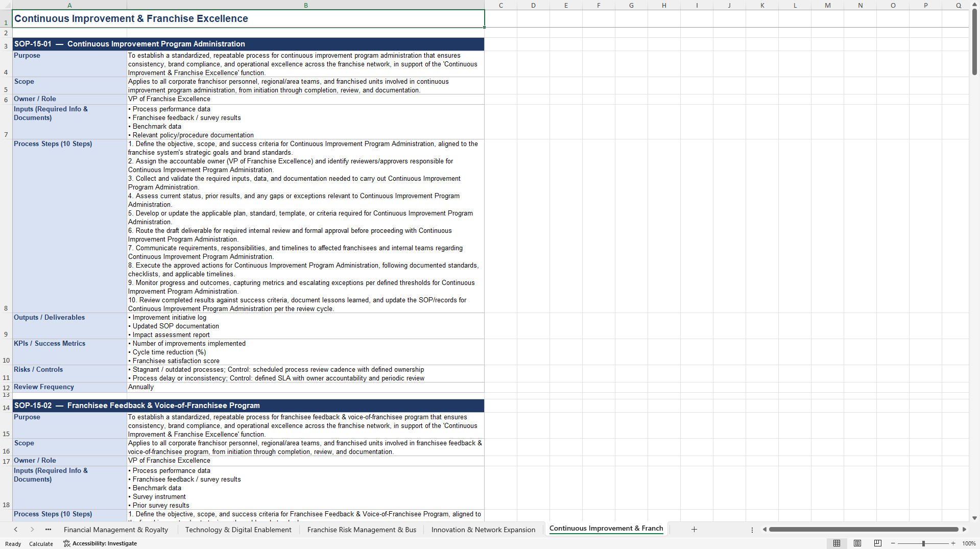This screenshot has height=549, width=980.
Task: Select row 8 header
Action: click(x=6, y=226)
